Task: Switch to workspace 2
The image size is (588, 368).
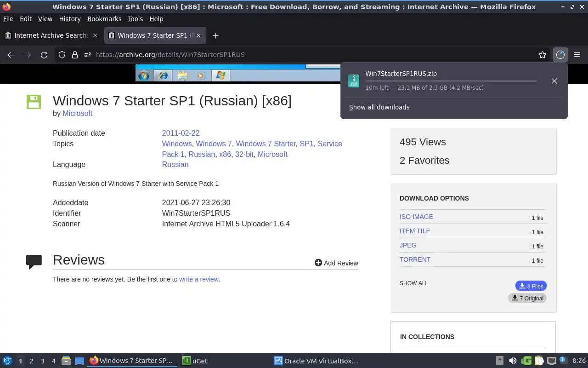Action: (x=31, y=361)
